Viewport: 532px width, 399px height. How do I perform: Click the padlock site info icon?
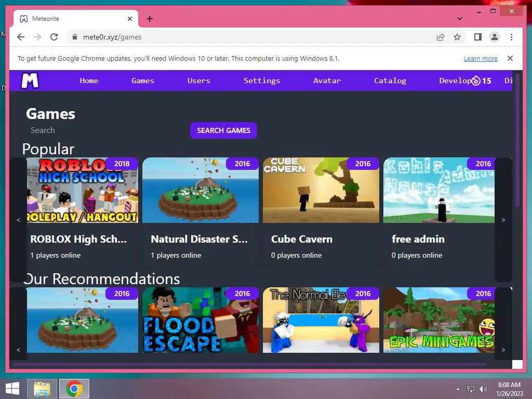(75, 37)
